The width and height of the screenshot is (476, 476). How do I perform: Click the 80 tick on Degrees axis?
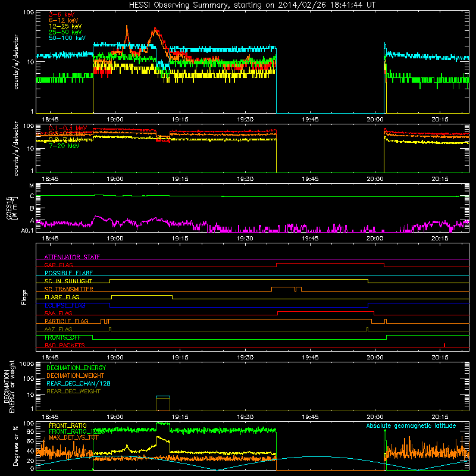[x=31, y=431]
